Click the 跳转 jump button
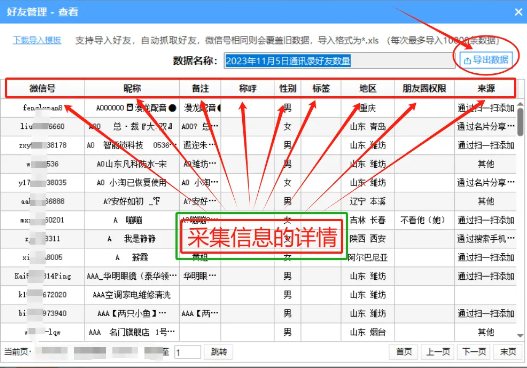Screen dimensions: 527x368 pos(219,352)
